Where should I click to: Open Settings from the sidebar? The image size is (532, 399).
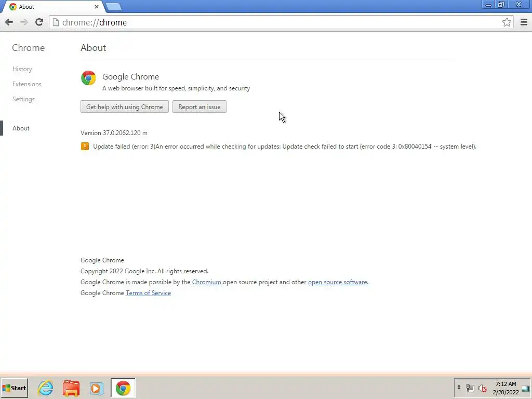tap(23, 99)
